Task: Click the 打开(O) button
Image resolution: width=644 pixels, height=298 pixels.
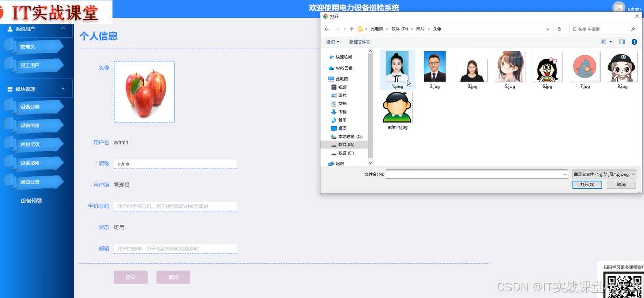Action: [x=587, y=185]
